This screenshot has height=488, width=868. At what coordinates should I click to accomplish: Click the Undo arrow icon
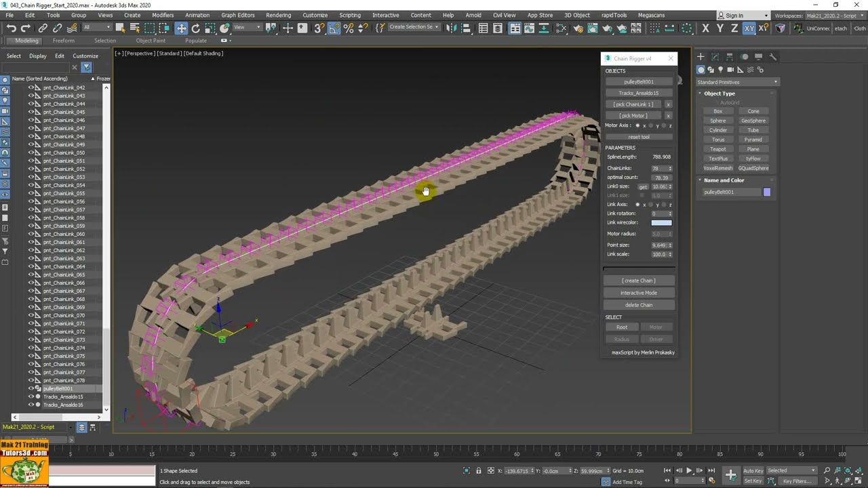coord(12,28)
